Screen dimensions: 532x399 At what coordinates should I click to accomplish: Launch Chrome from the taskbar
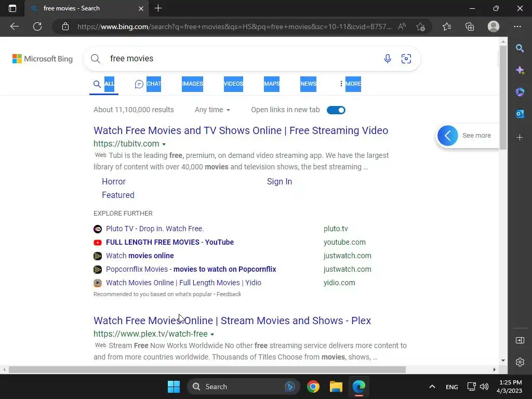tap(313, 387)
